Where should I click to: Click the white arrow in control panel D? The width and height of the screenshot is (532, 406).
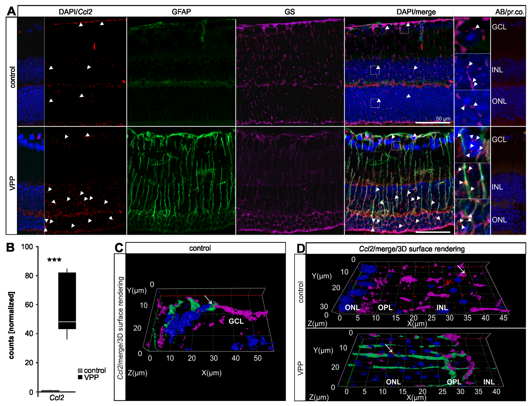pyautogui.click(x=461, y=269)
